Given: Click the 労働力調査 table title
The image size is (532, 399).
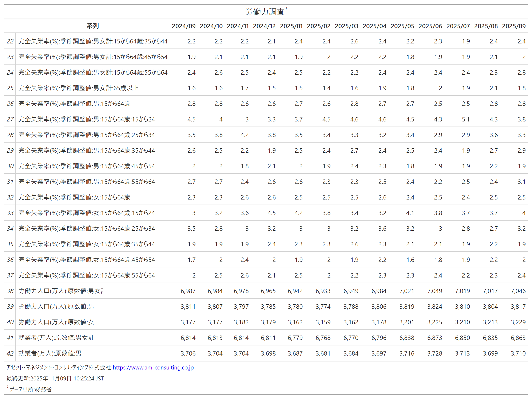Looking at the screenshot, I should (x=265, y=12).
